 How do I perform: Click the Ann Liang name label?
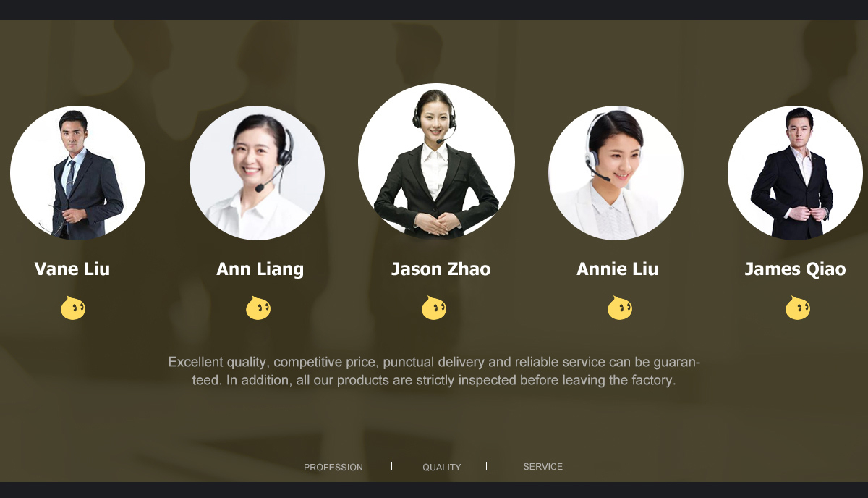[x=260, y=269]
